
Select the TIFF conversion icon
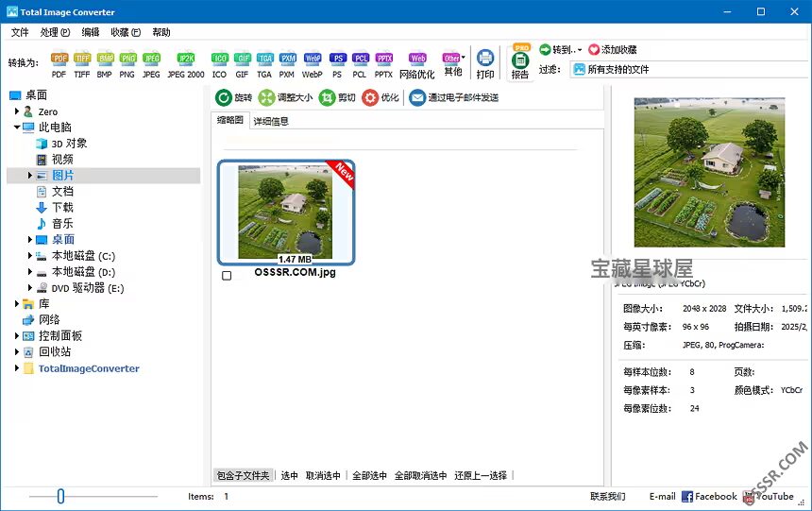point(82,63)
